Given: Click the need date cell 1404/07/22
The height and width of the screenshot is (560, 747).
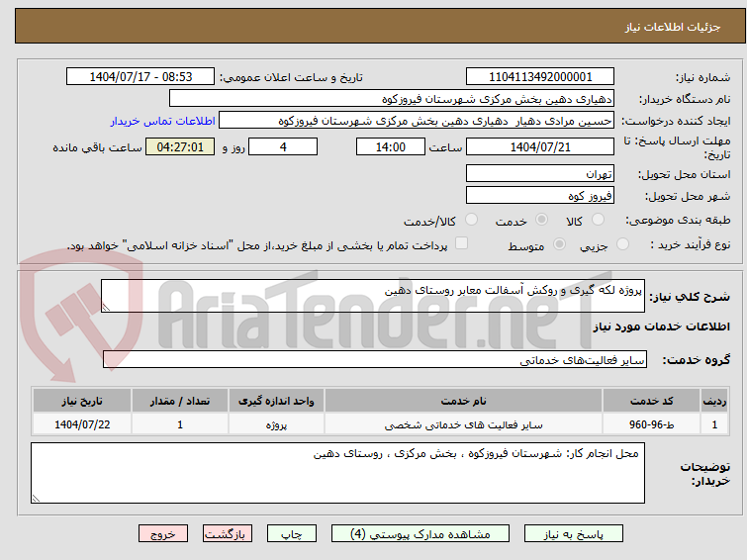Looking at the screenshot, I should point(82,424).
